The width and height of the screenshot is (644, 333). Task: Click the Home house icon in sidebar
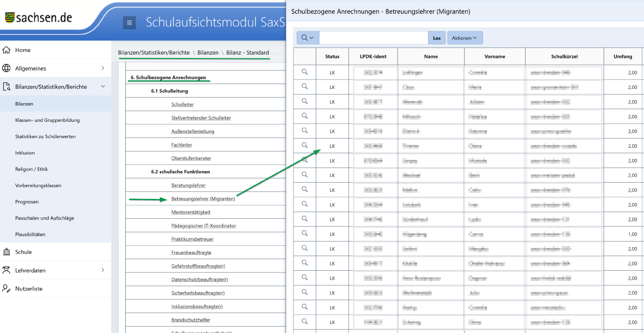pyautogui.click(x=6, y=50)
